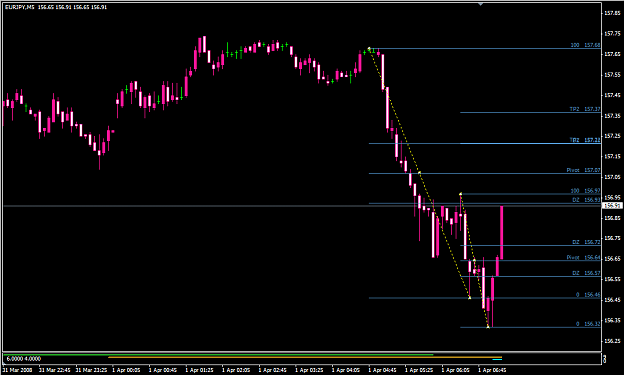Click the 156.85 value on price scale
This screenshot has width=625, height=376.
(613, 218)
